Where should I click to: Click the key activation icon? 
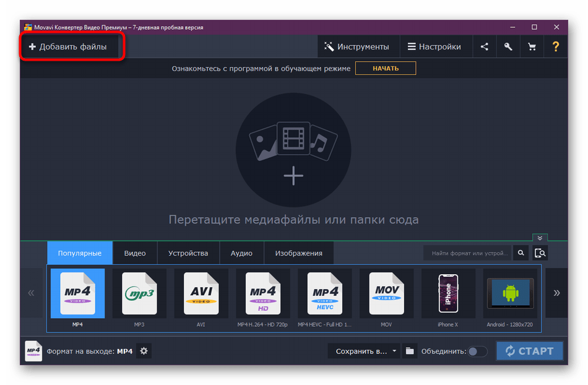pyautogui.click(x=508, y=46)
